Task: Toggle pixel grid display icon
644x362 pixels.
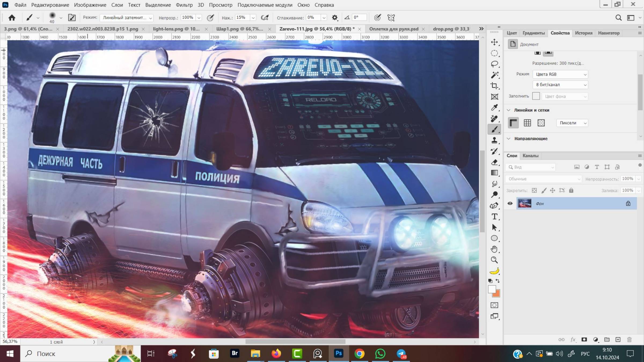Action: pyautogui.click(x=541, y=123)
